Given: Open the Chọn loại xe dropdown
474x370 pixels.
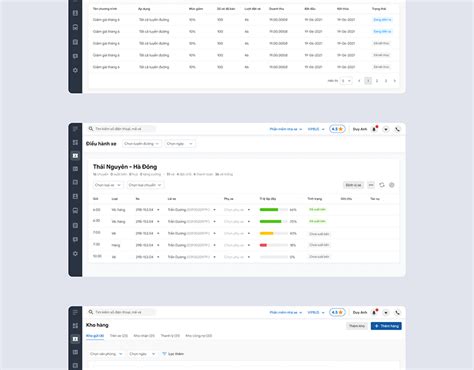Looking at the screenshot, I should point(108,185).
